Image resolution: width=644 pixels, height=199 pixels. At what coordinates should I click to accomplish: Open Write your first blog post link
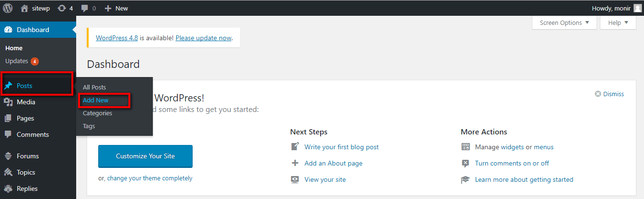coord(342,147)
